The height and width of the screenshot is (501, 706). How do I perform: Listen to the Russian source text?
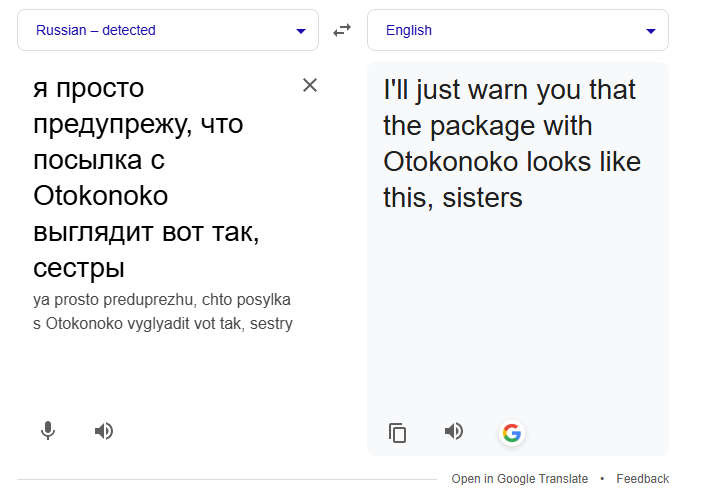tap(104, 431)
